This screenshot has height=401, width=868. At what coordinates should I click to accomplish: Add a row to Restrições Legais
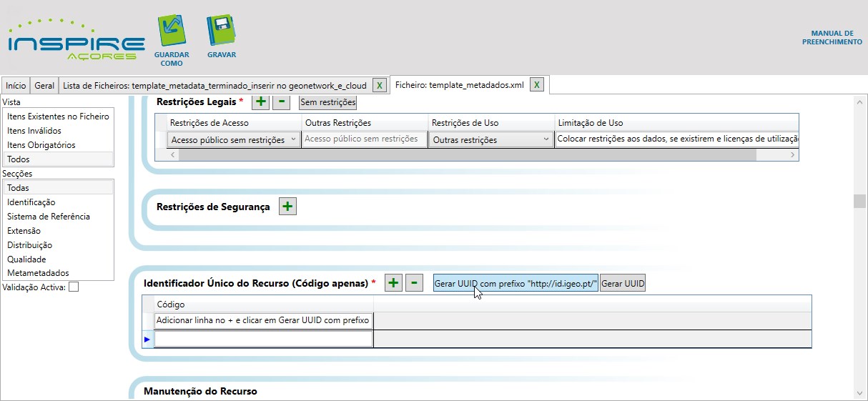coord(261,102)
